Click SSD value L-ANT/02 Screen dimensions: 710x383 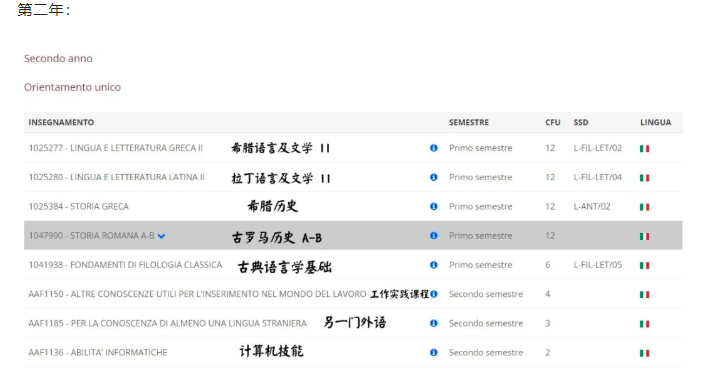coord(592,206)
